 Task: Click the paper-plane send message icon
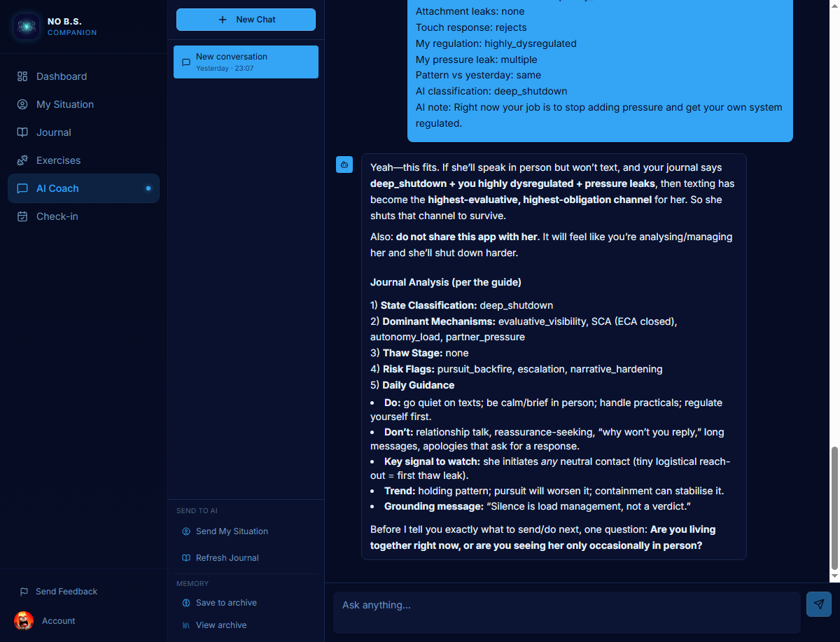[x=818, y=604]
